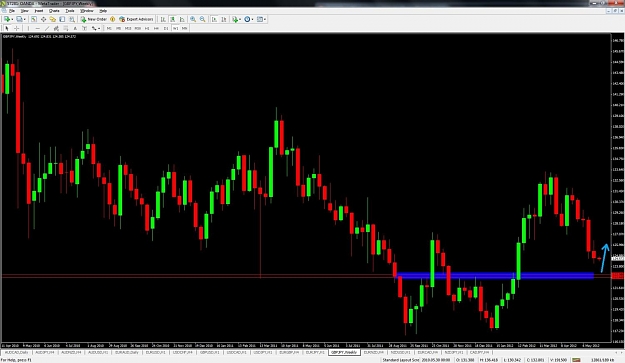Screen dimensions: 625x363
Task: Switch to the CADJPY,H4 chart tab
Action: point(480,353)
